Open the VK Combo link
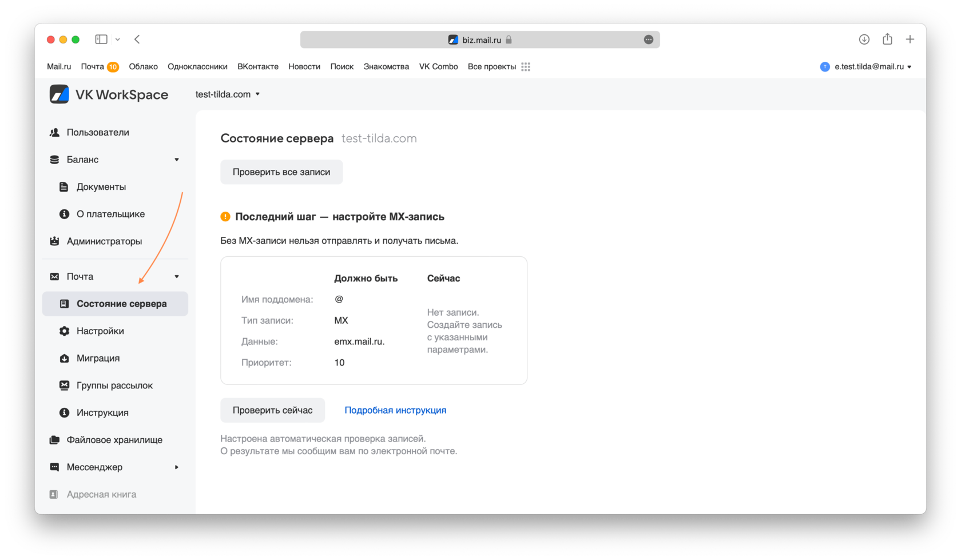This screenshot has height=560, width=961. [x=439, y=67]
